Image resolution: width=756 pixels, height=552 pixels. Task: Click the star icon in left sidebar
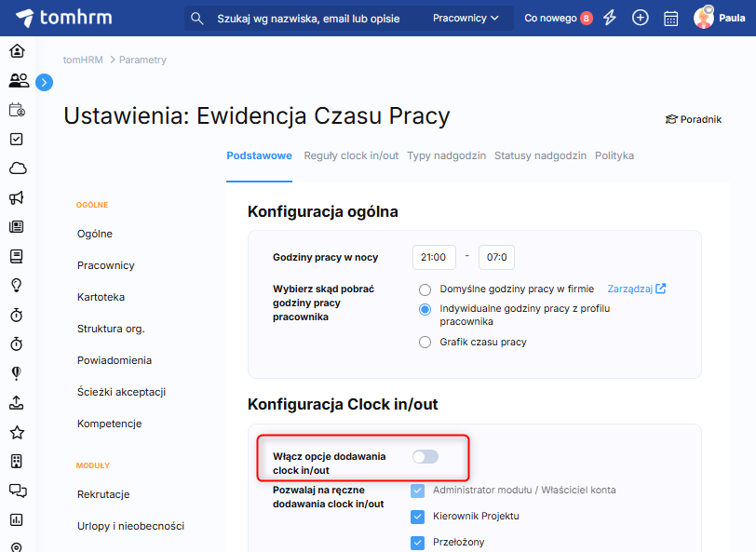tap(17, 432)
